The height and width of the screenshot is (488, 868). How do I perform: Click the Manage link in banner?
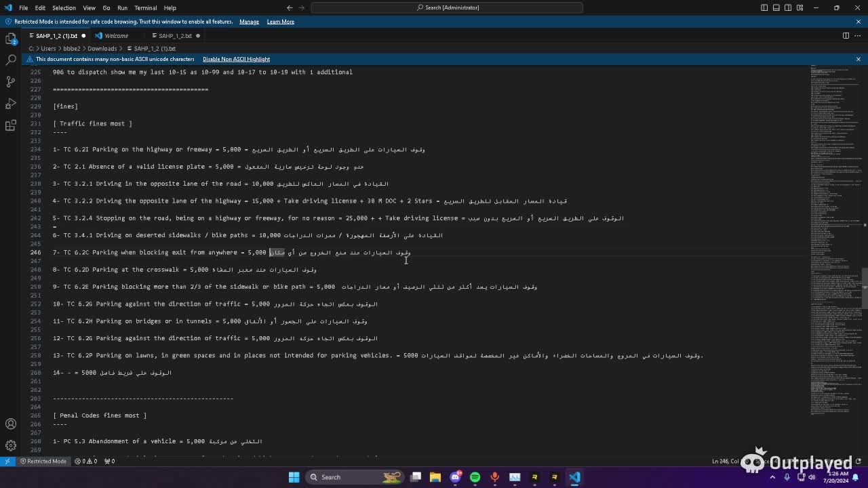pyautogui.click(x=249, y=22)
